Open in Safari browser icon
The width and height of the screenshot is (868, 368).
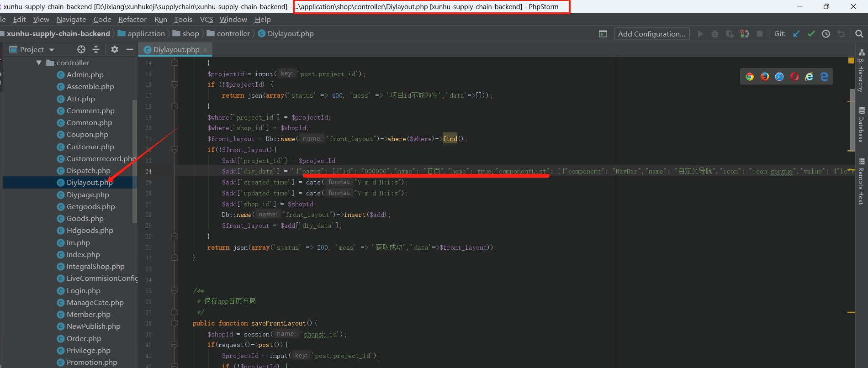(x=779, y=77)
